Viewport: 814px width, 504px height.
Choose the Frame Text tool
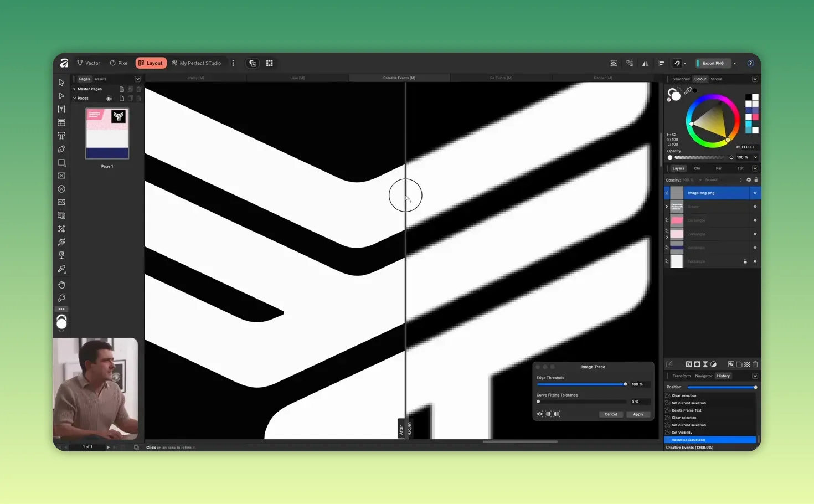click(61, 109)
